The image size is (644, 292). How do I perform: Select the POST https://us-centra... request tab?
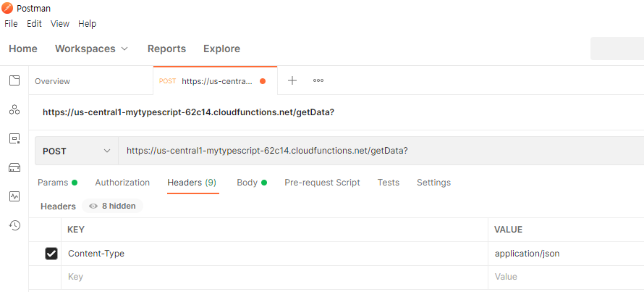(x=215, y=81)
